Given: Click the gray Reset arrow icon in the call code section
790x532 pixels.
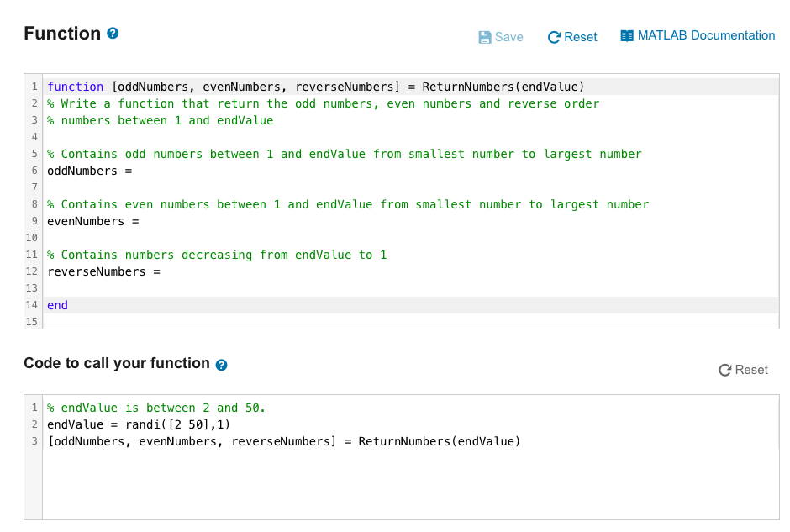Looking at the screenshot, I should tap(725, 371).
